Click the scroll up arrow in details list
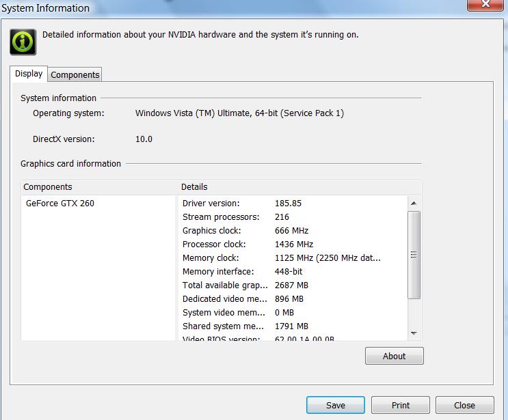The width and height of the screenshot is (508, 420). pyautogui.click(x=414, y=204)
